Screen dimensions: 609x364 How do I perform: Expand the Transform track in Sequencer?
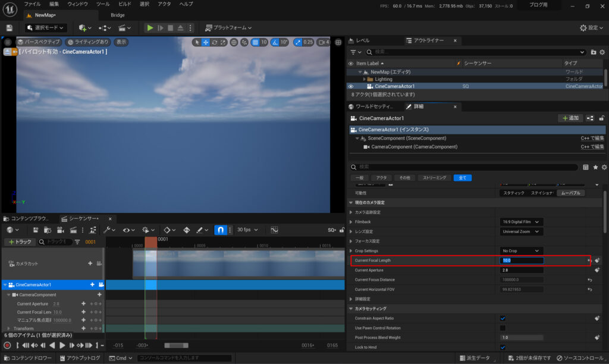[x=9, y=328]
